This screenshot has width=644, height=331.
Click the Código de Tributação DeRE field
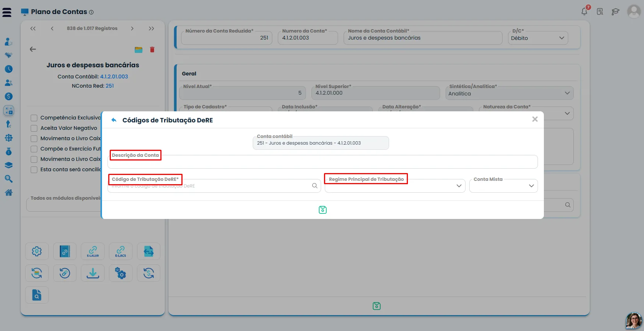(214, 186)
